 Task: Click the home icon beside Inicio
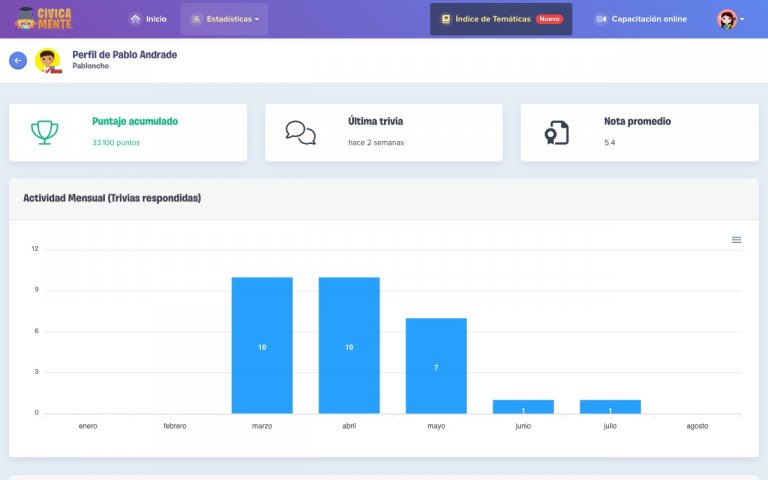pyautogui.click(x=135, y=19)
